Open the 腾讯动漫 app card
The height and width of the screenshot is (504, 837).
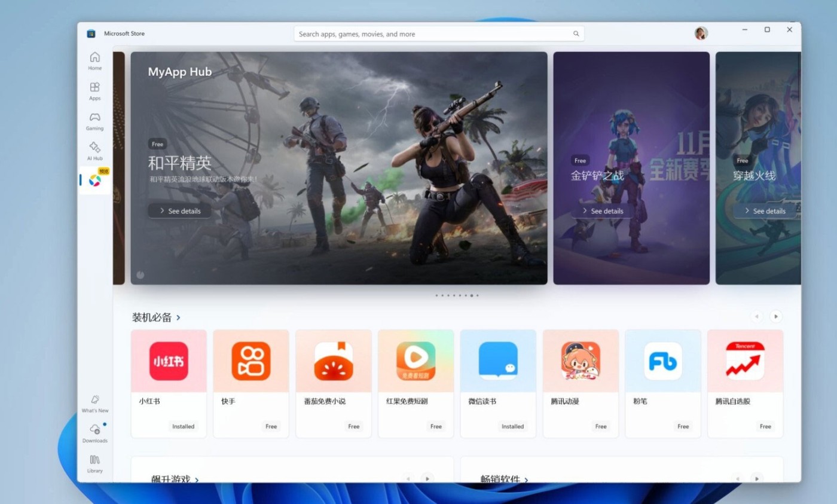tap(581, 383)
